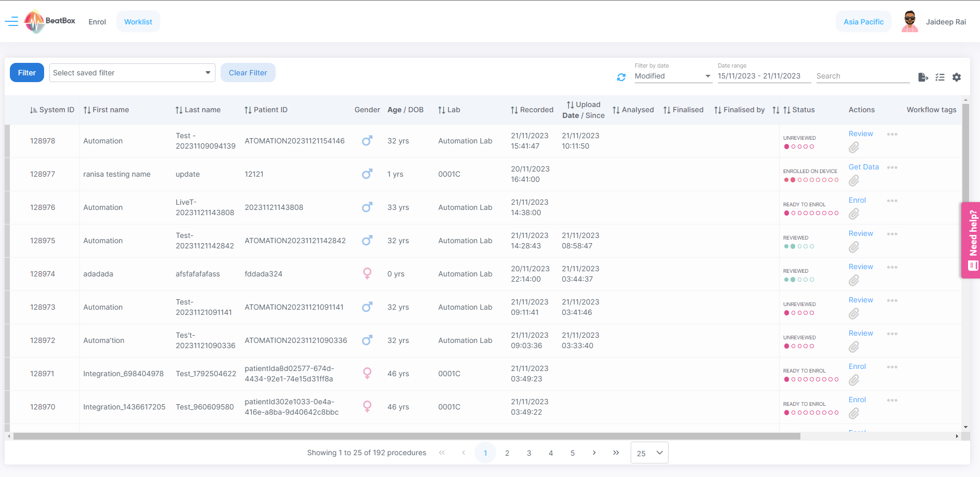Sort the table by System ID
This screenshot has height=477, width=980.
(52, 110)
